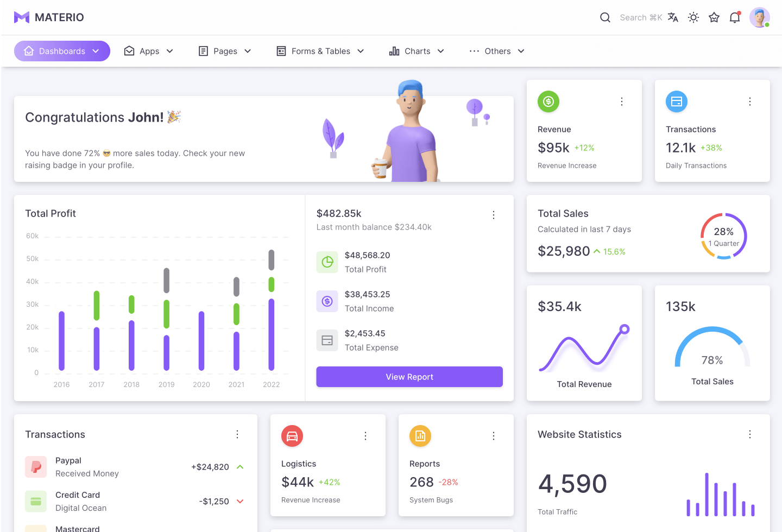782x532 pixels.
Task: Click the View Report button
Action: click(x=409, y=377)
